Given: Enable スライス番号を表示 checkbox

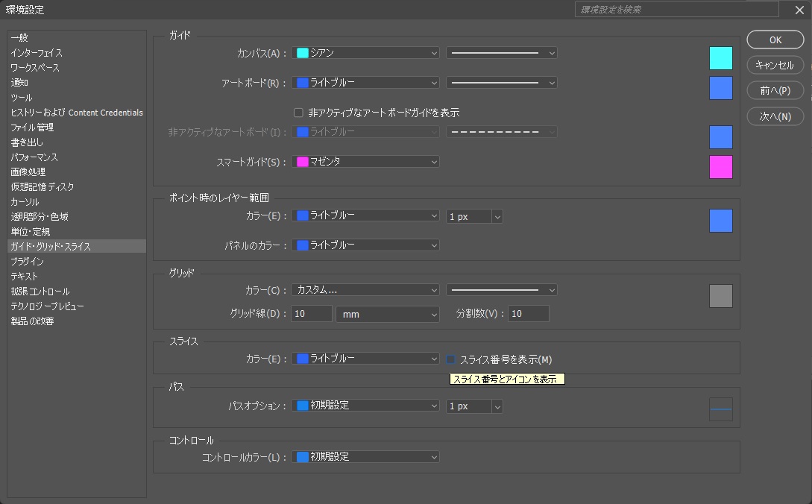Looking at the screenshot, I should (x=450, y=359).
